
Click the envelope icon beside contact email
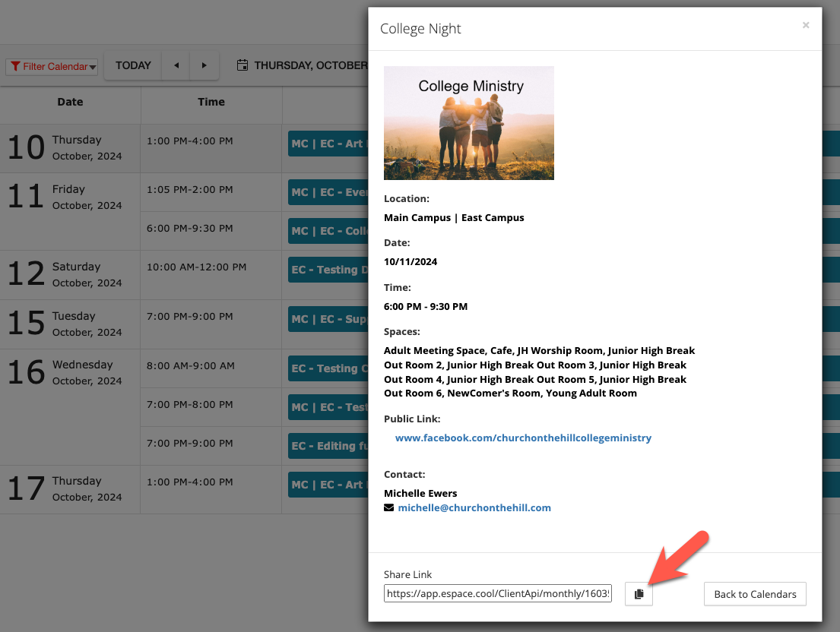point(389,508)
